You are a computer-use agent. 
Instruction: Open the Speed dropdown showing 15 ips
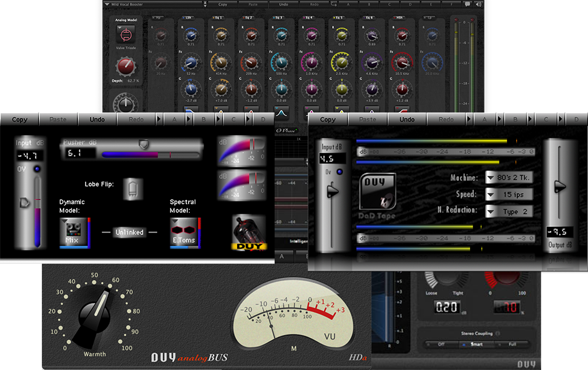click(x=509, y=195)
